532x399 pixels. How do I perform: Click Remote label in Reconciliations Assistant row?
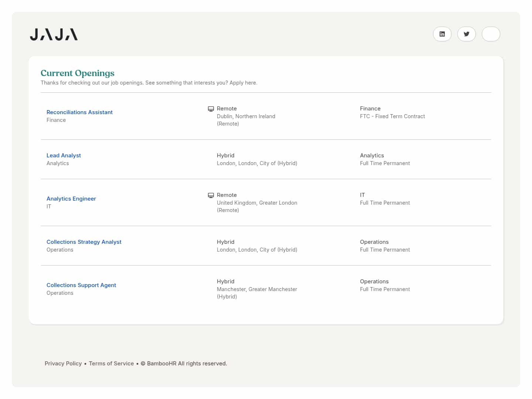pos(227,109)
